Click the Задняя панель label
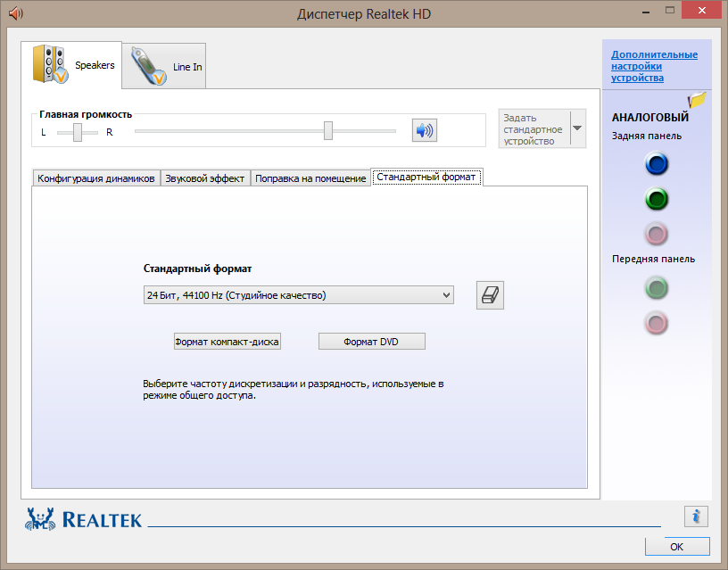Screen dimensions: 728x570 (x=646, y=136)
